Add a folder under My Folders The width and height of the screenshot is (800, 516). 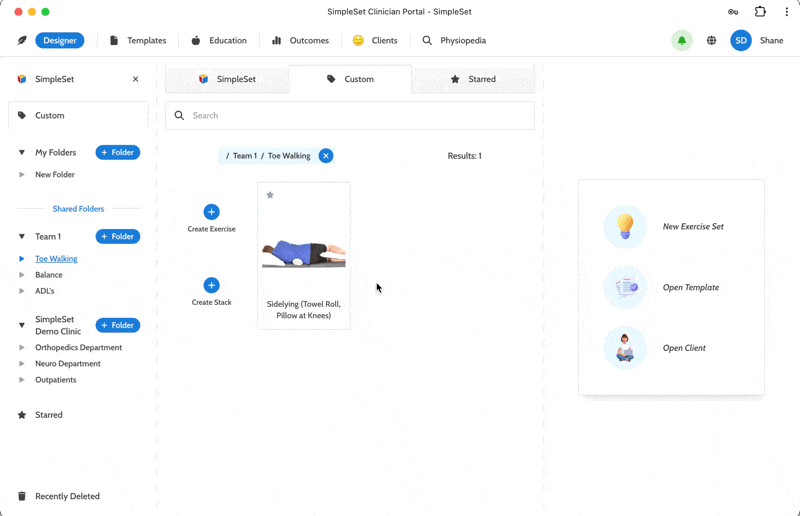[x=118, y=152]
